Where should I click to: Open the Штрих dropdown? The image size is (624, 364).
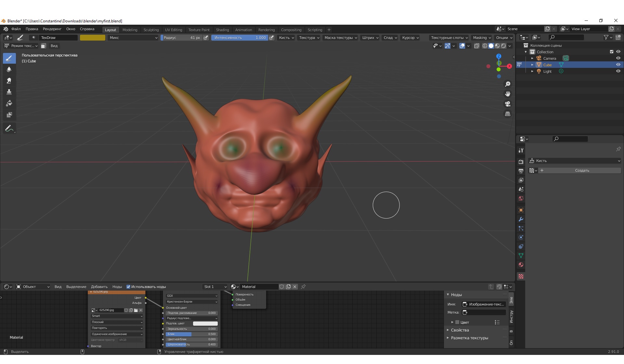pos(370,38)
